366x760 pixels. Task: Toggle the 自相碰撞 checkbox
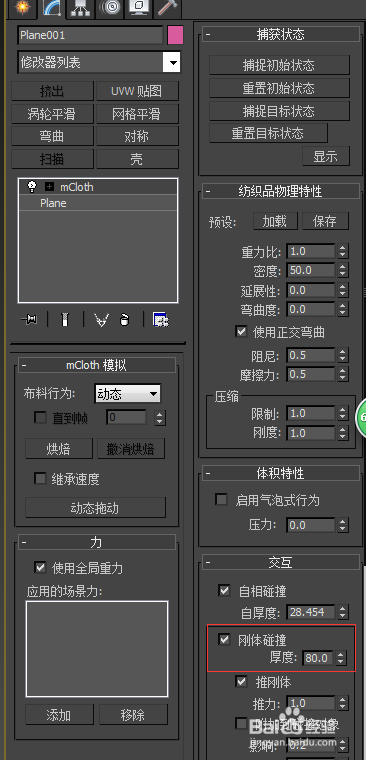coord(224,591)
